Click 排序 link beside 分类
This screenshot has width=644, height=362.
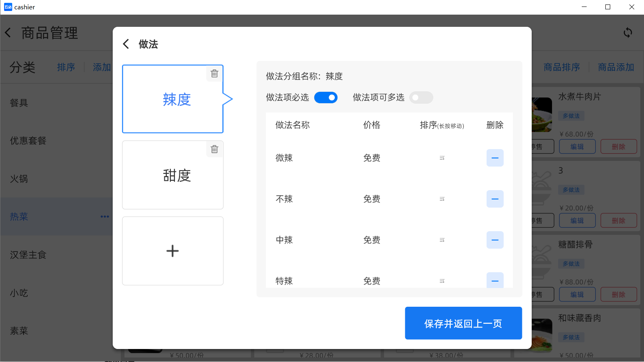[66, 67]
